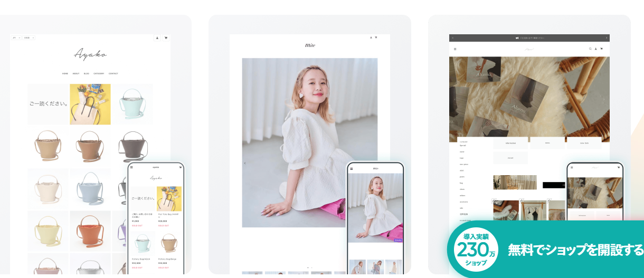The width and height of the screenshot is (644, 278).
Task: Open hamburger menu in Alumu desktop shop
Action: tap(454, 49)
